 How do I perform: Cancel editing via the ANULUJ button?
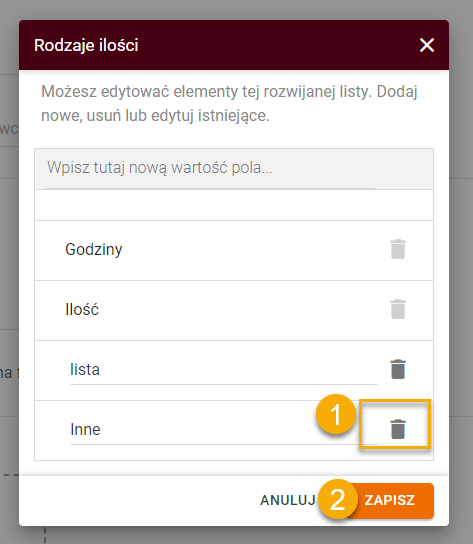(x=288, y=500)
